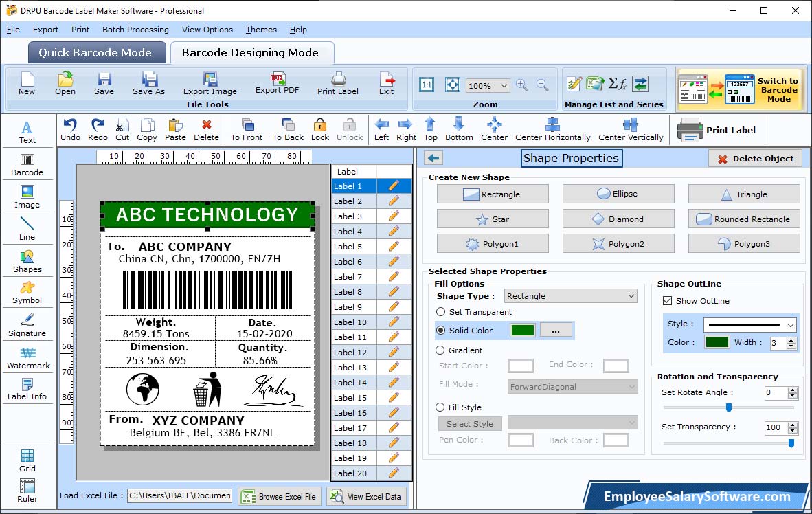812x514 pixels.
Task: Send object To Back
Action: [x=288, y=130]
